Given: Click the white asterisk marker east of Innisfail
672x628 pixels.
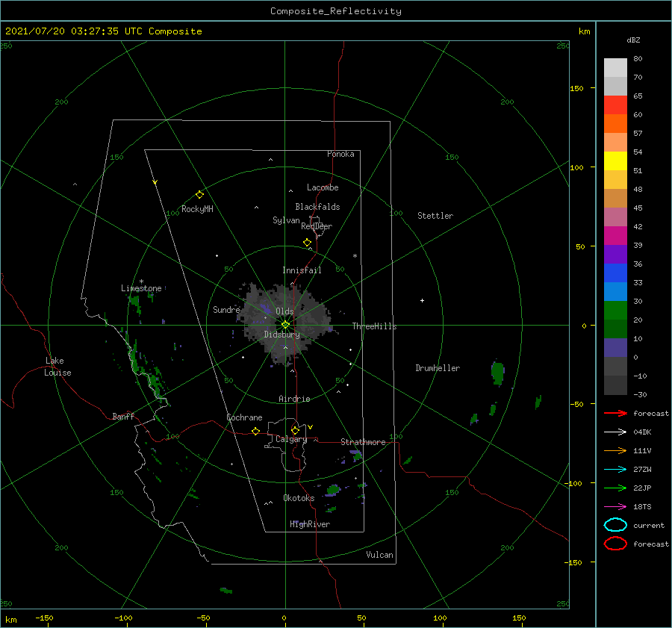Looking at the screenshot, I should 355,256.
